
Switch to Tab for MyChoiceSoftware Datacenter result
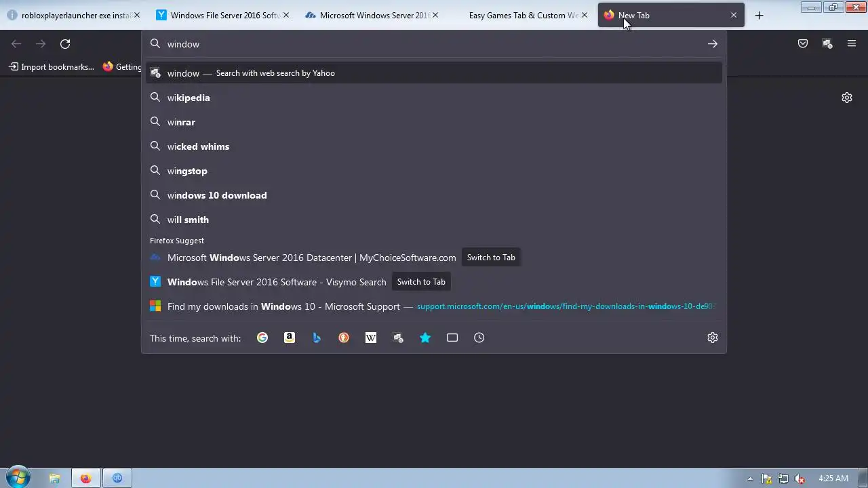point(491,258)
